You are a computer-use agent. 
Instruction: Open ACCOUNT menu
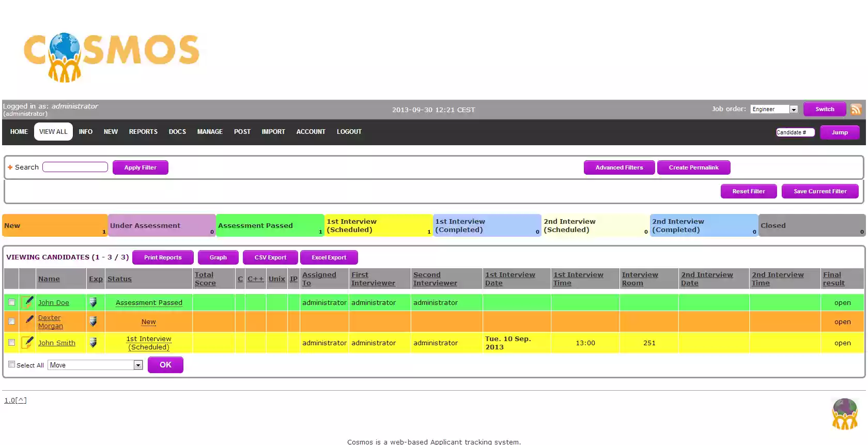coord(311,132)
